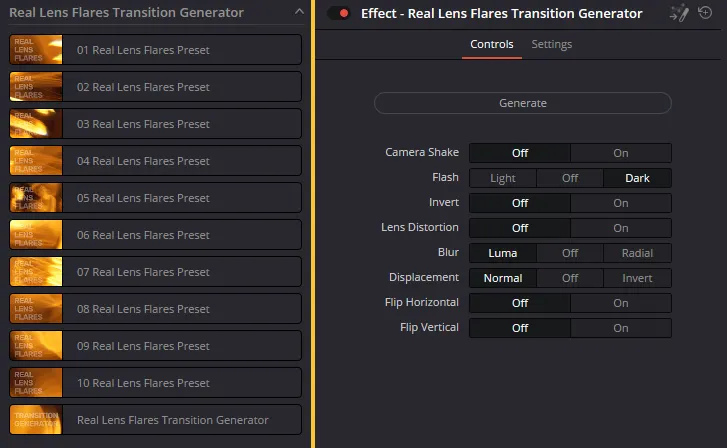Viewport: 727px width, 448px height.
Task: Click the 07 Real Lens Flares Preset thumbnail
Action: [x=36, y=272]
